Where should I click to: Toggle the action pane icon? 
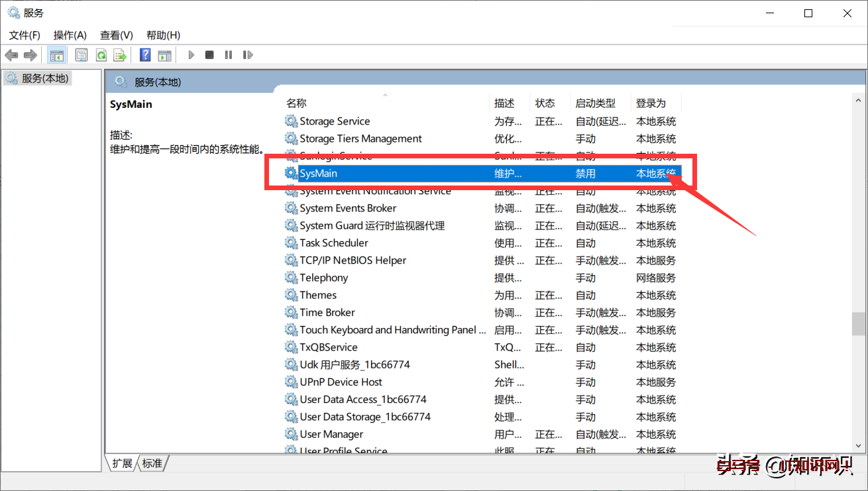click(x=164, y=54)
